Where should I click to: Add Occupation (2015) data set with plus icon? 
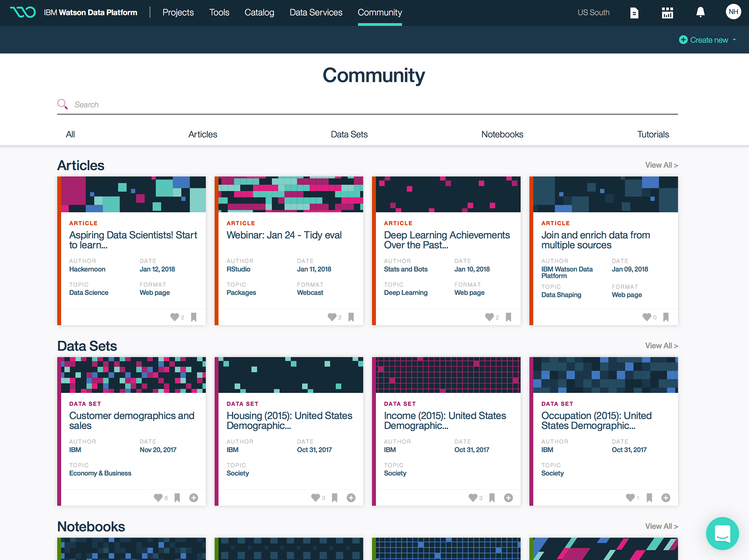666,498
